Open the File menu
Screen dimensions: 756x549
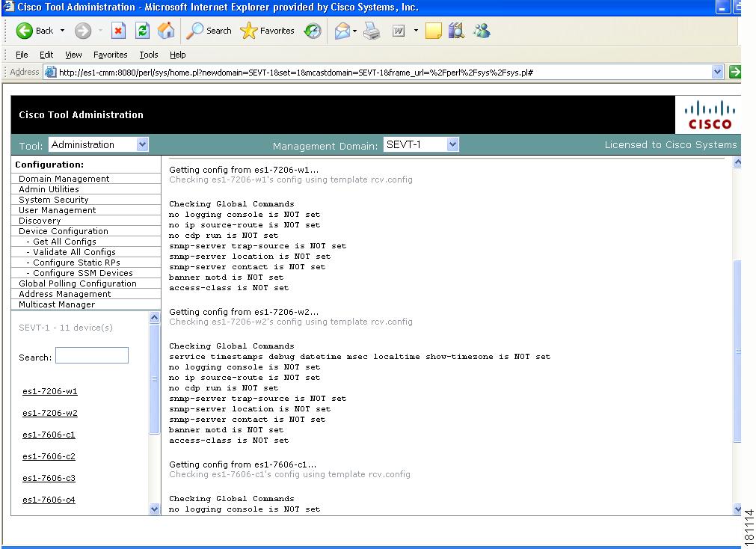22,55
